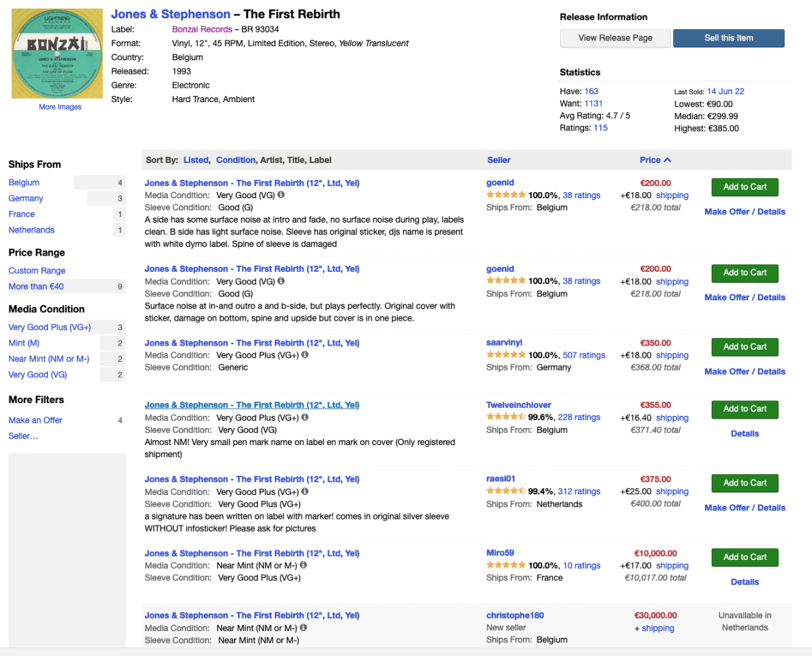Open seller profile raesi01
Image resolution: width=812 pixels, height=656 pixels.
[x=501, y=479]
